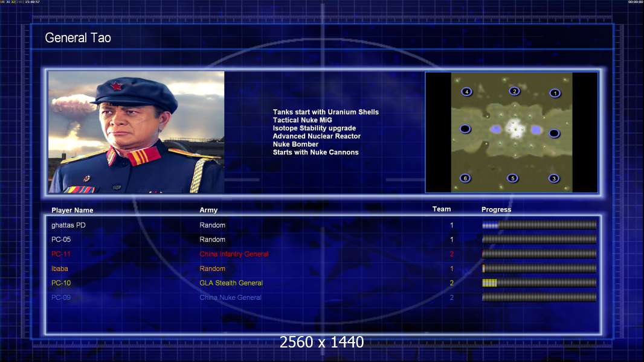Click the Progress column header
The height and width of the screenshot is (362, 644).
click(496, 209)
